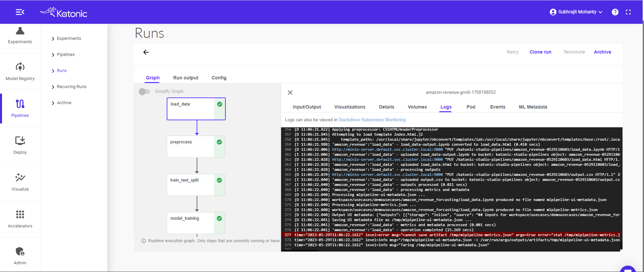The image size is (644, 272).
Task: Open Deploy section icon
Action: click(20, 140)
